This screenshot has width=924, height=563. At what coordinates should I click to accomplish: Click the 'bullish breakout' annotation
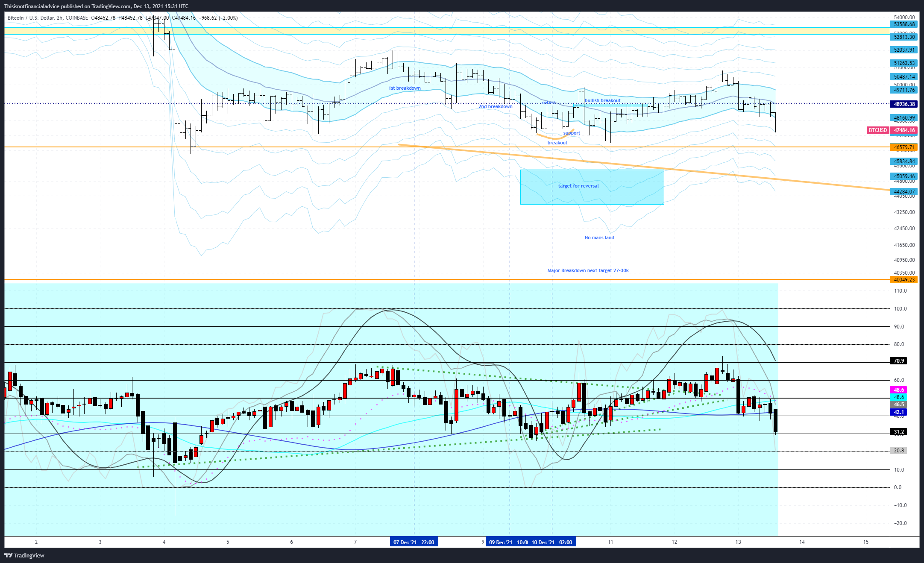click(602, 100)
